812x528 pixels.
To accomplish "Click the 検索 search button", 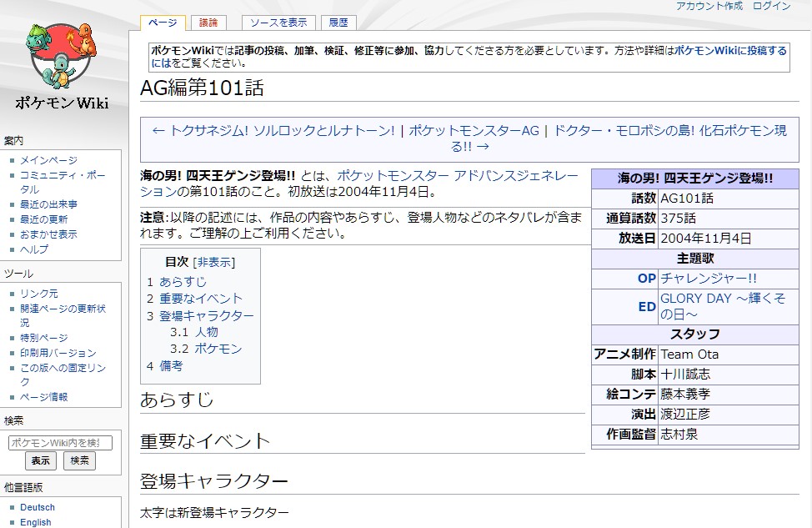I will (79, 460).
